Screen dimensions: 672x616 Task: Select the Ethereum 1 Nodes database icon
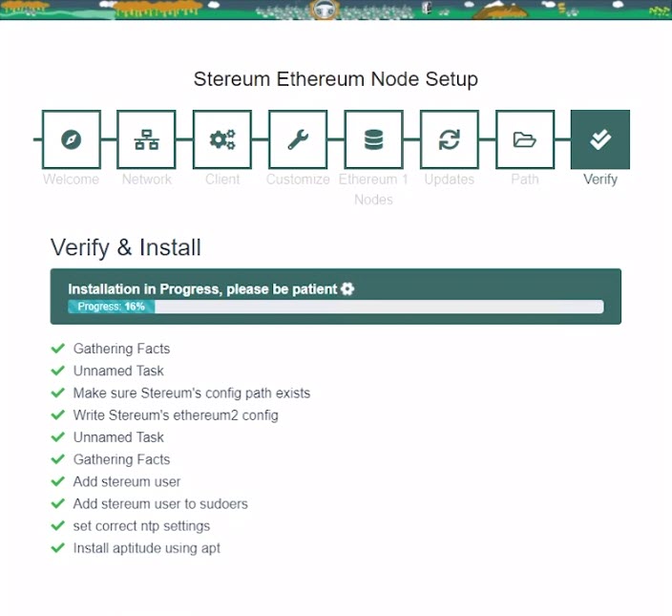tap(374, 139)
